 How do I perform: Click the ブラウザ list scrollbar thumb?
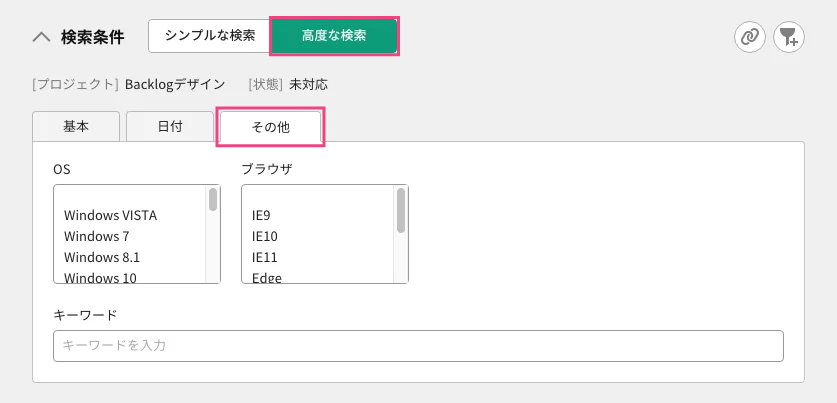[x=401, y=210]
